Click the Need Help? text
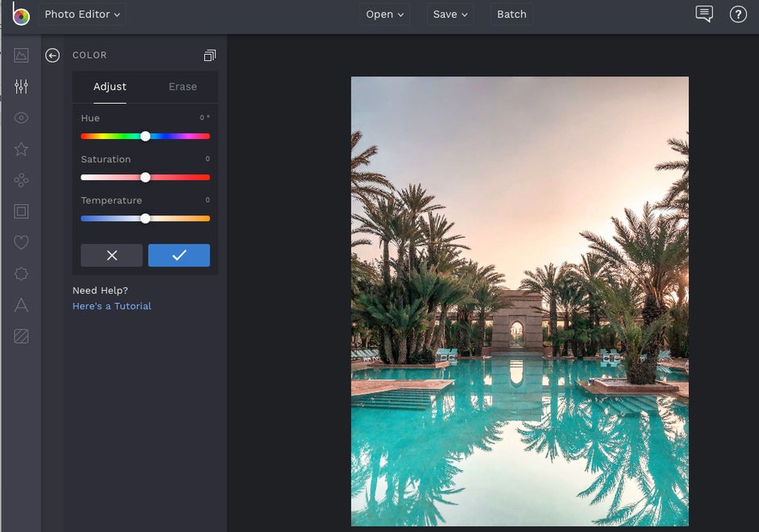 pos(101,291)
